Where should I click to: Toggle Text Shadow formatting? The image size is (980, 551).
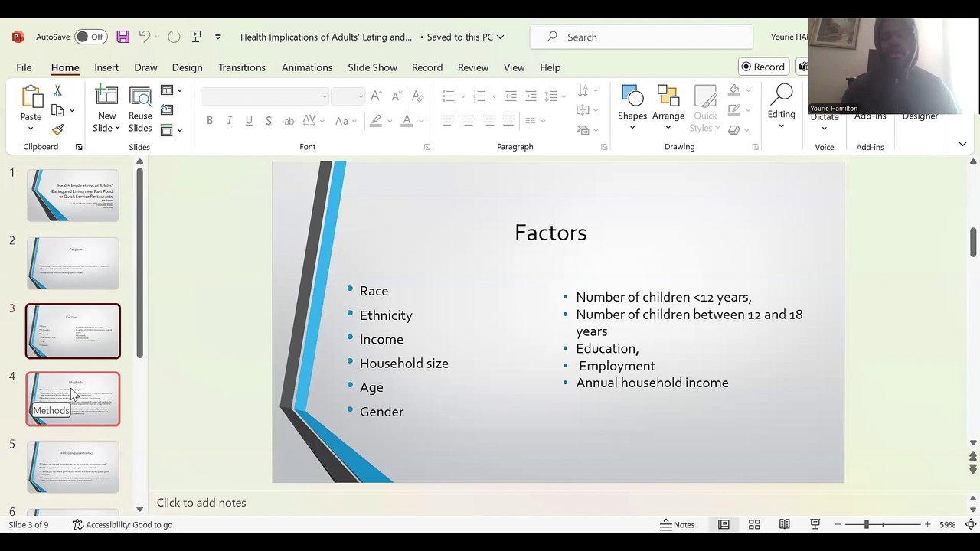coord(269,121)
